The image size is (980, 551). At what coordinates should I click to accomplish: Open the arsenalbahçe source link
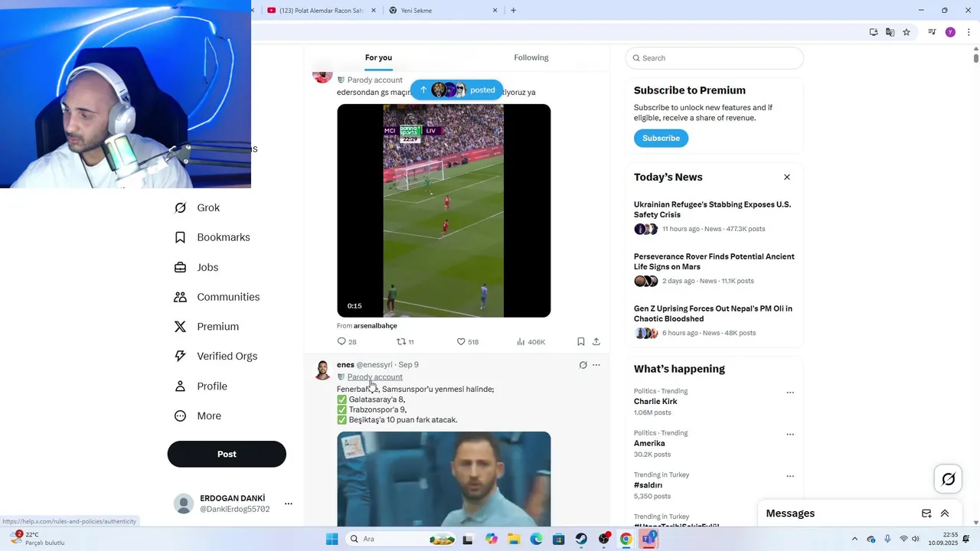click(x=375, y=325)
